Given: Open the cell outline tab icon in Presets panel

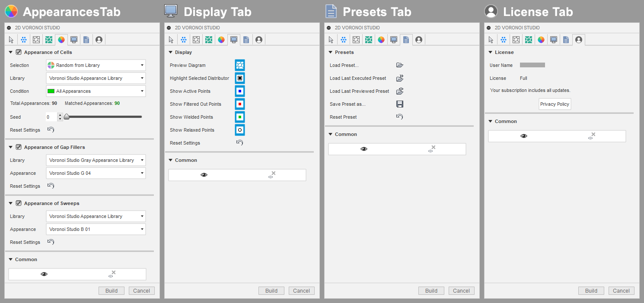Looking at the screenshot, I should [x=356, y=40].
